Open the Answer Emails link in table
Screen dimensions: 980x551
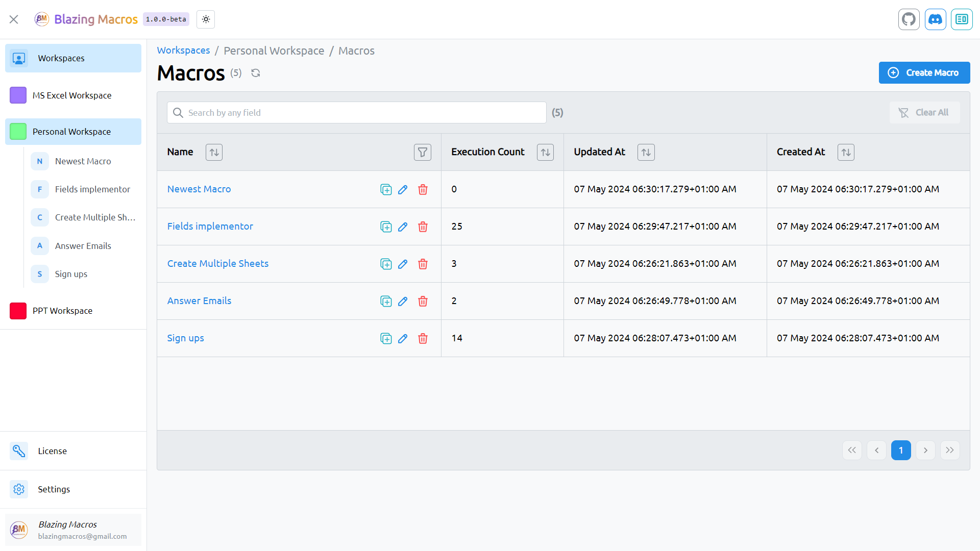[199, 300]
